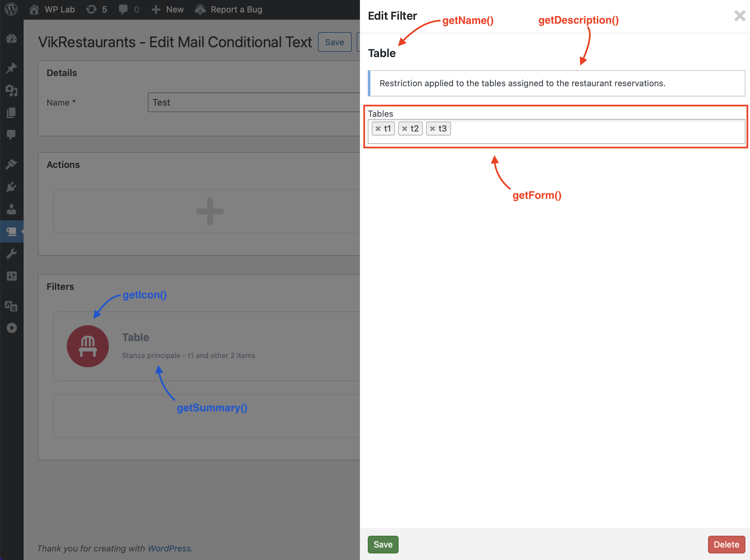Click the chat bubble icon in left sidebar
This screenshot has height=560, width=750.
[11, 133]
